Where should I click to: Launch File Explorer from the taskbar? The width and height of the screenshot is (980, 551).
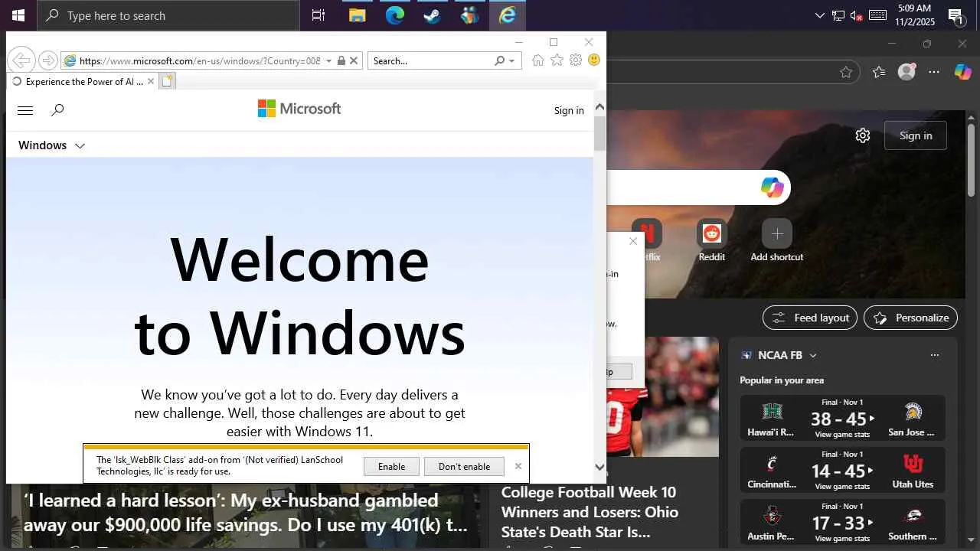click(x=357, y=15)
